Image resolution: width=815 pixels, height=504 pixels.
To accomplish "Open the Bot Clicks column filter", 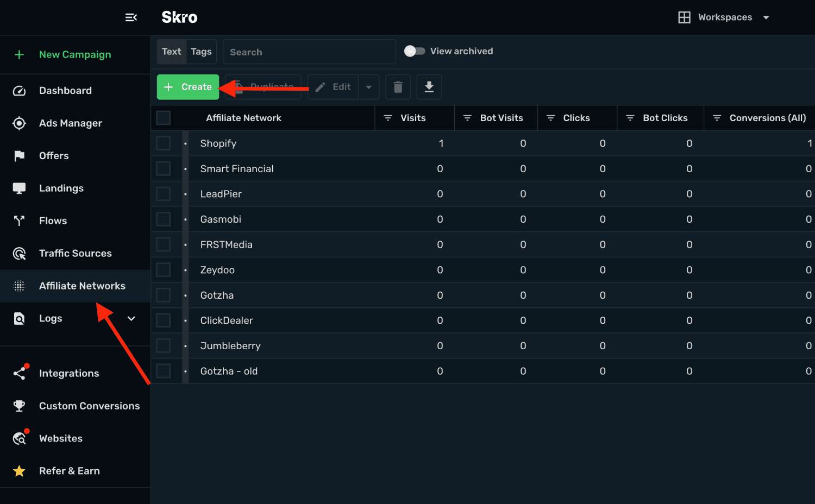I will tap(630, 118).
